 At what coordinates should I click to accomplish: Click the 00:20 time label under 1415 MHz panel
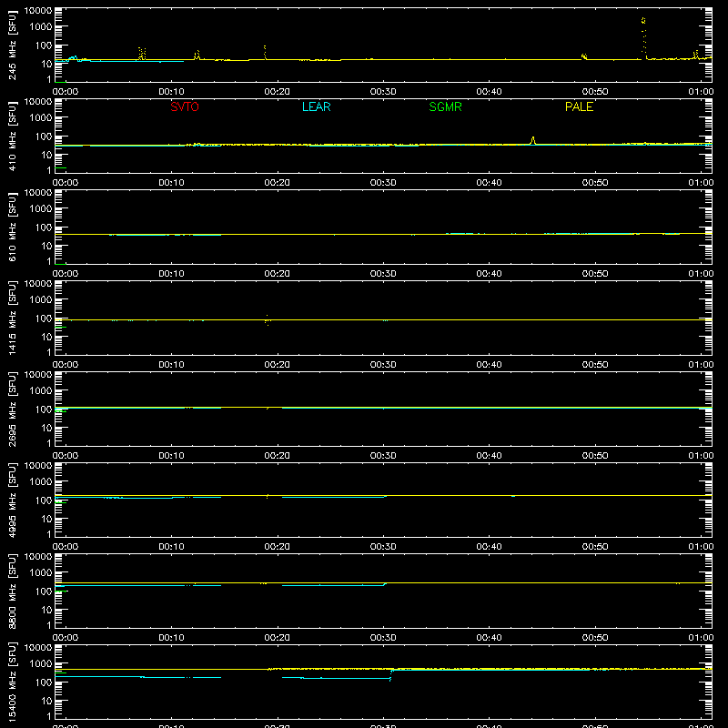pos(278,365)
